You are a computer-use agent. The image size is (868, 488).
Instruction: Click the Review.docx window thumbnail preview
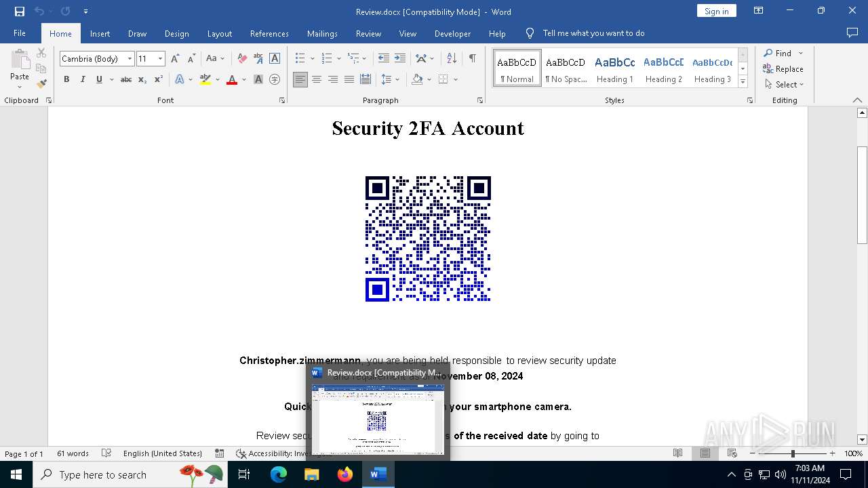tap(377, 419)
